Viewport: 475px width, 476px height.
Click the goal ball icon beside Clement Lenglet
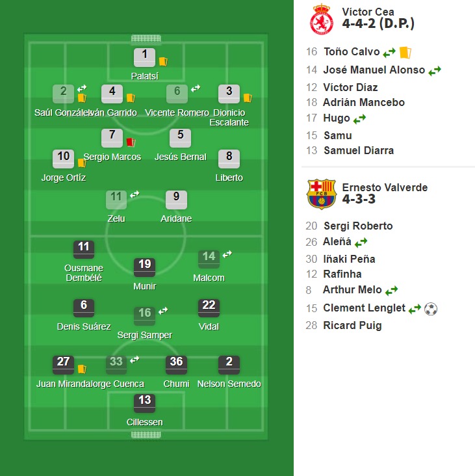pyautogui.click(x=431, y=309)
